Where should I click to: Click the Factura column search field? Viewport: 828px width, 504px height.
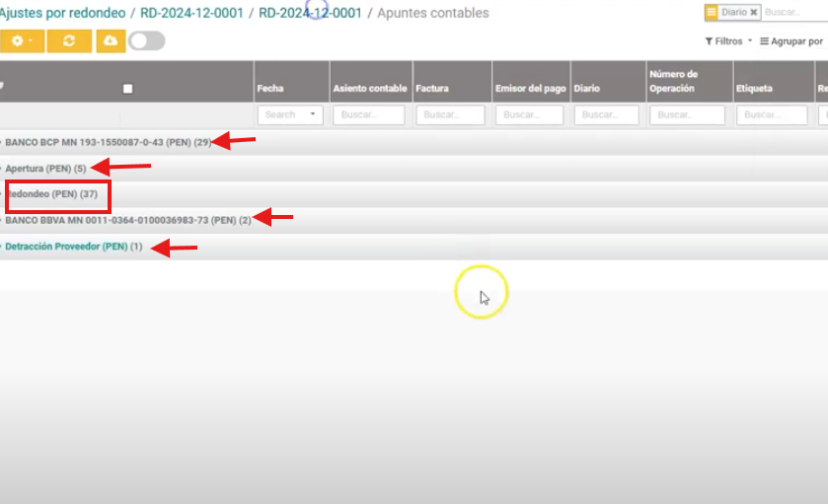point(450,114)
